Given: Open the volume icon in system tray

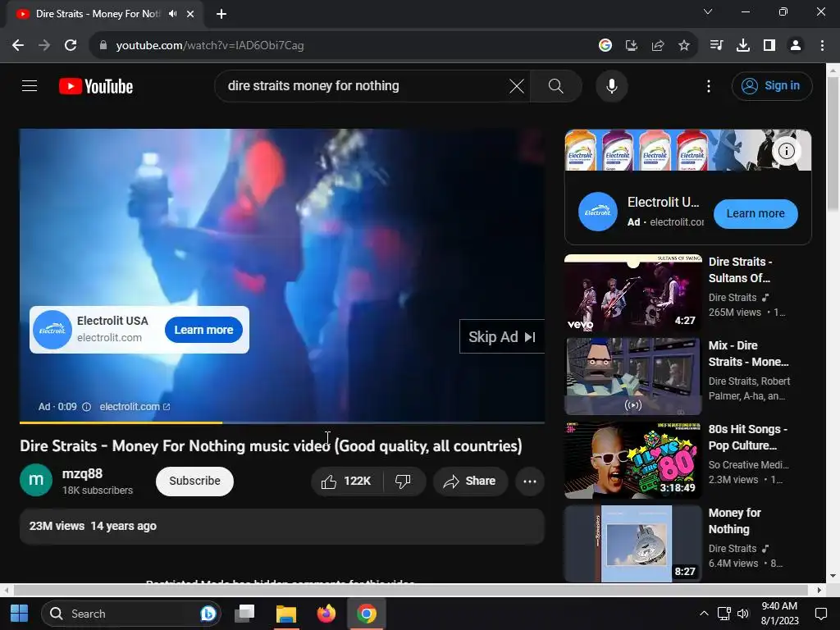Looking at the screenshot, I should pyautogui.click(x=742, y=614).
